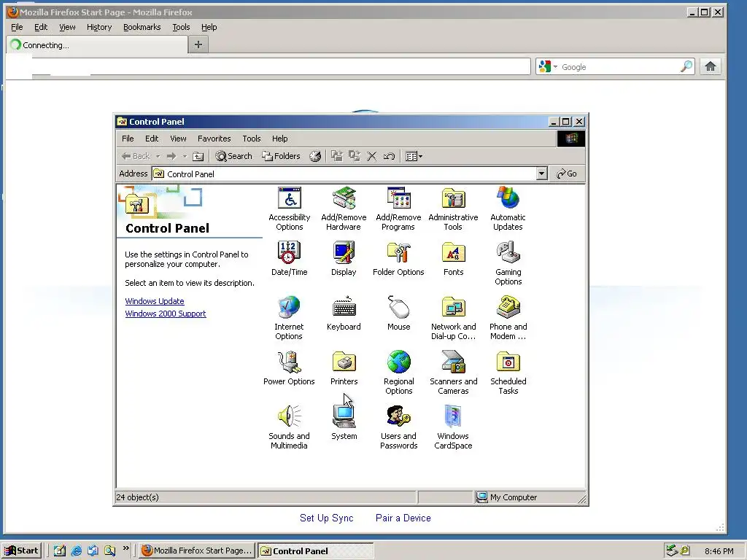Open Firefox History menu
This screenshot has width=747, height=560.
[x=99, y=27]
